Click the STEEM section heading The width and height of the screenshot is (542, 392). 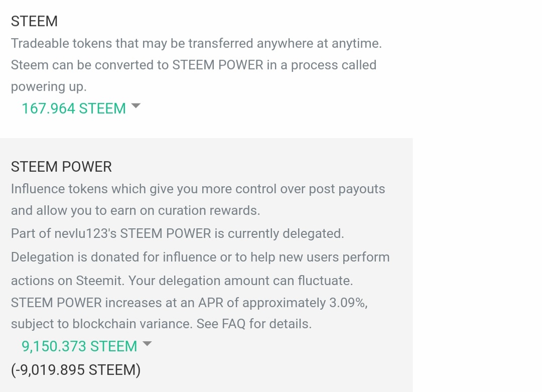coord(34,21)
